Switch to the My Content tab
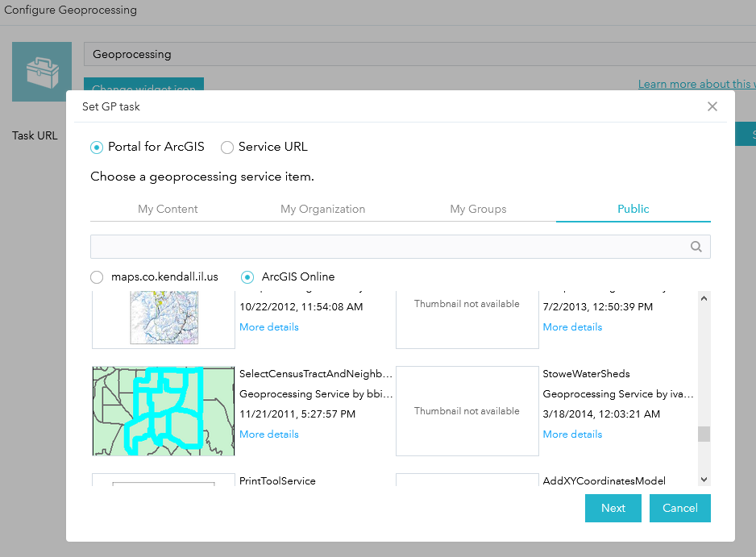The width and height of the screenshot is (756, 557). click(168, 209)
